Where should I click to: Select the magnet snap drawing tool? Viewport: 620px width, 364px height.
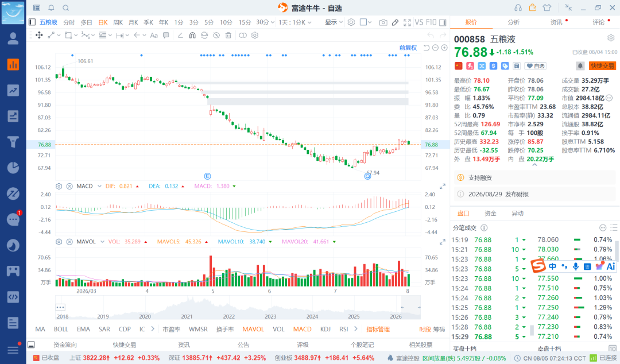192,35
